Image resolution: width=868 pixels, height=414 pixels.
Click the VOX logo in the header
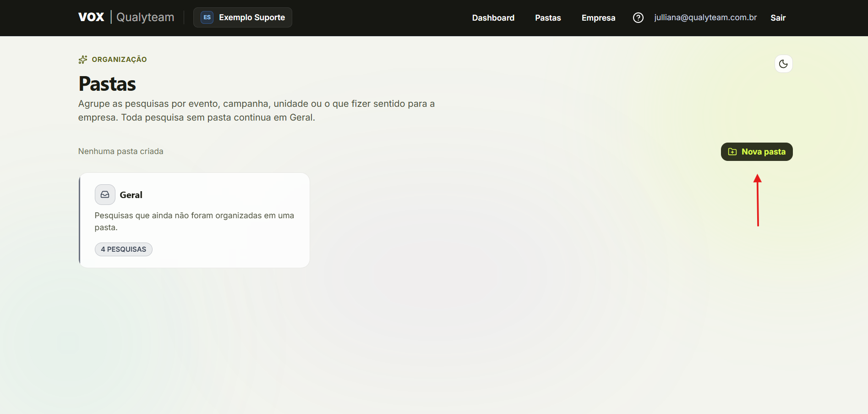click(x=91, y=17)
